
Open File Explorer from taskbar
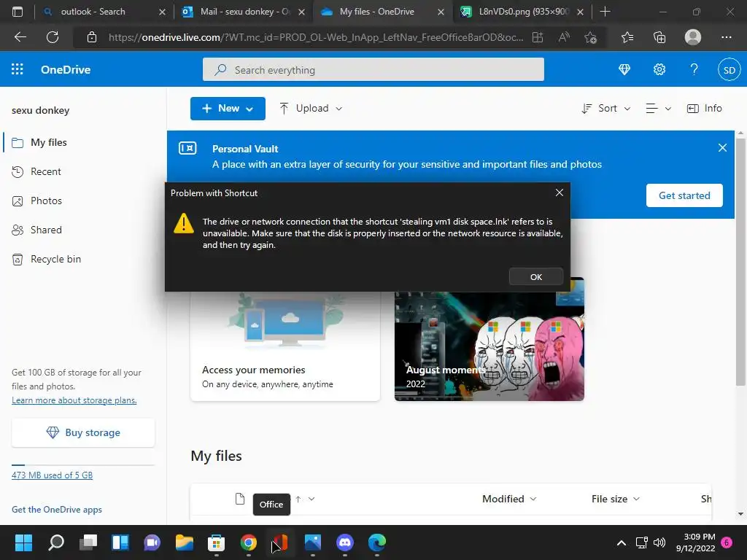[x=185, y=542]
